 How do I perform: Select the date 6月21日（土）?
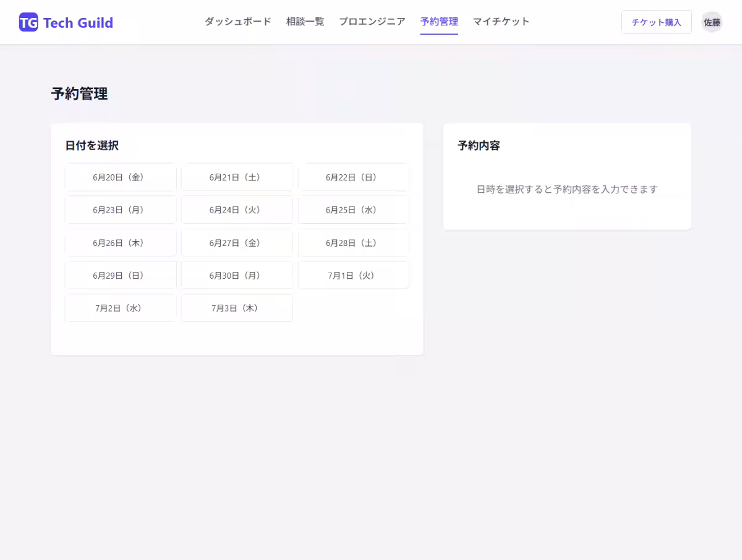pos(237,177)
